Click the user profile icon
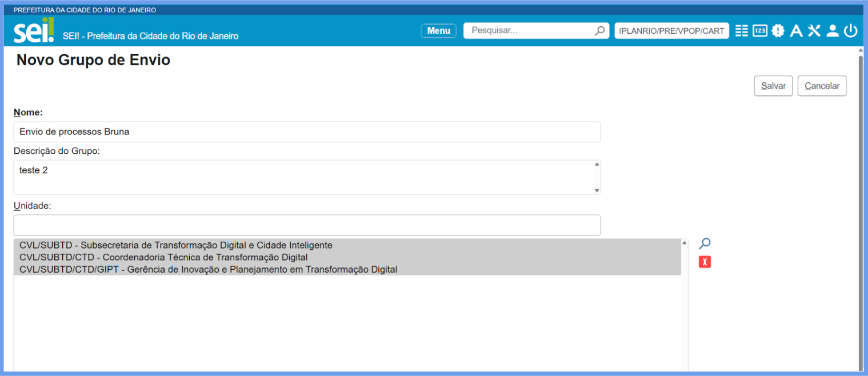This screenshot has height=376, width=868. 833,31
